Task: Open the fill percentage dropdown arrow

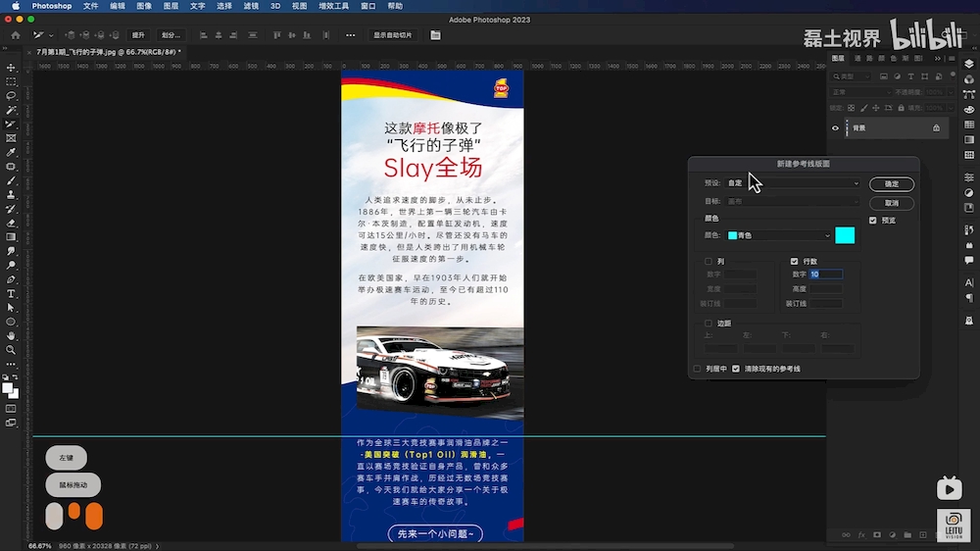Action: [x=950, y=108]
